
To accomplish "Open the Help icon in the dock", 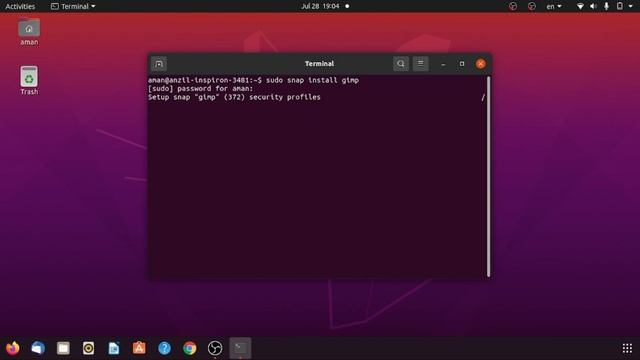I will [x=164, y=348].
